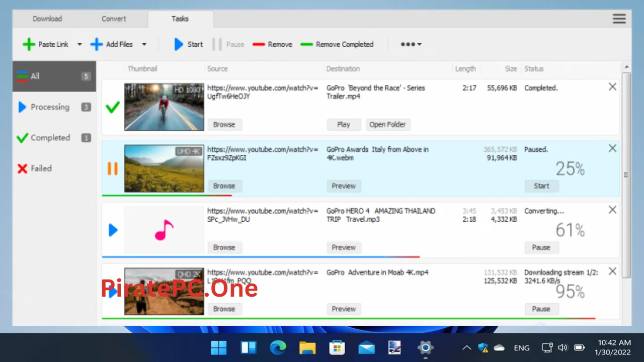Click the Pause toolbar button
644x362 pixels.
[228, 44]
